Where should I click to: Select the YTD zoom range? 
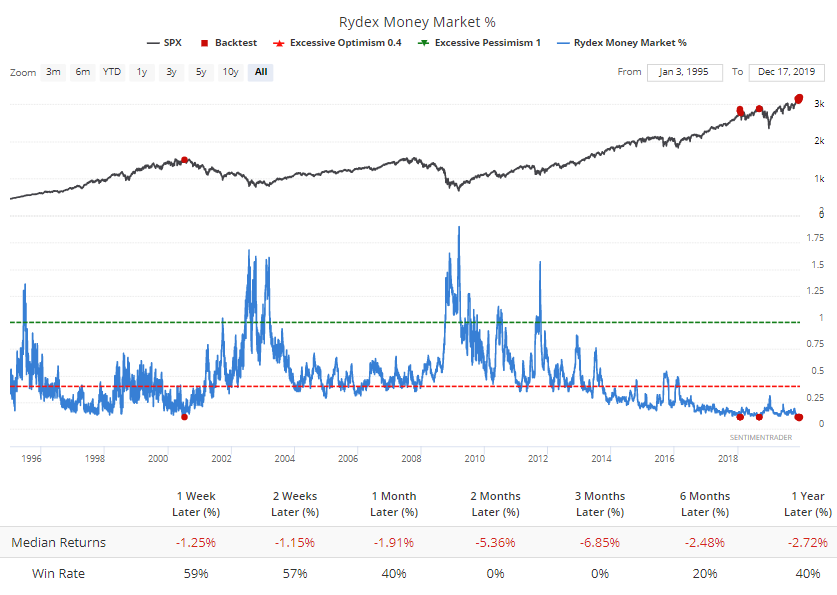pyautogui.click(x=112, y=72)
